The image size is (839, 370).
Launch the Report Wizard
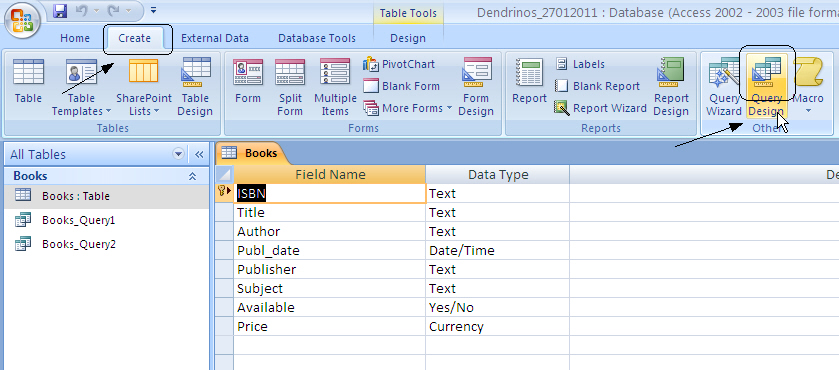click(600, 108)
